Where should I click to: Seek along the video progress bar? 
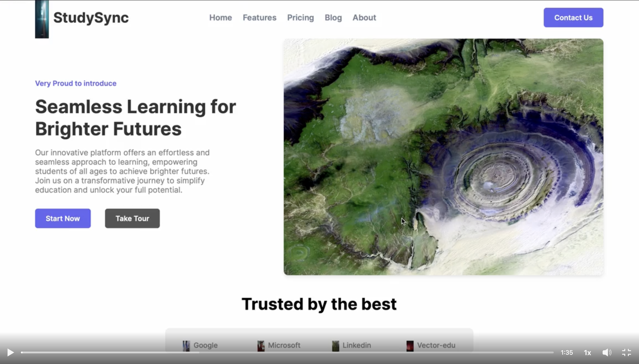click(287, 352)
